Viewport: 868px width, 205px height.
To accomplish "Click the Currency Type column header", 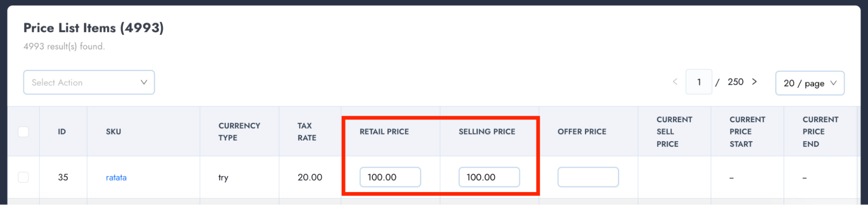I will (x=239, y=132).
